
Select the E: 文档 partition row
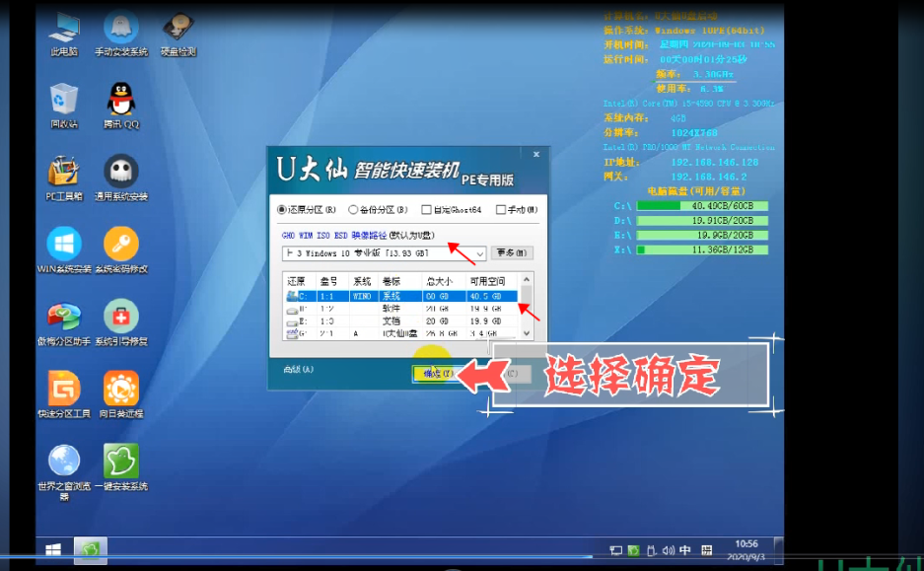400,321
